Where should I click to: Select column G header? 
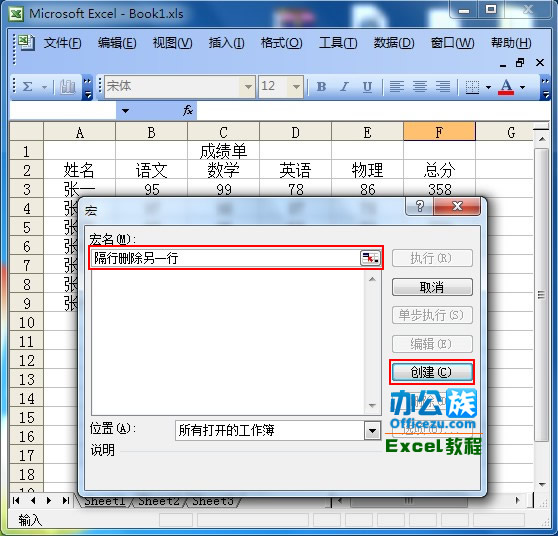point(505,132)
